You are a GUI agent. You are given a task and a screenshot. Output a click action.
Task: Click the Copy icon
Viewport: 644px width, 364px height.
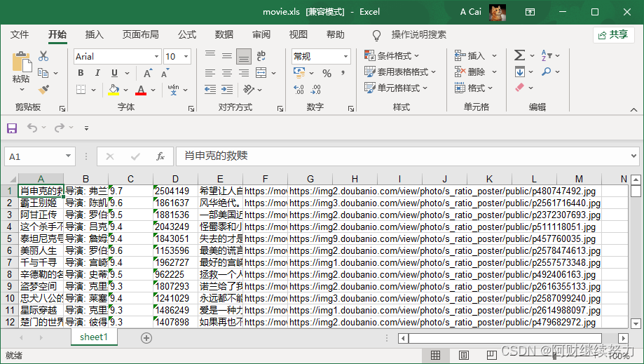[x=43, y=73]
